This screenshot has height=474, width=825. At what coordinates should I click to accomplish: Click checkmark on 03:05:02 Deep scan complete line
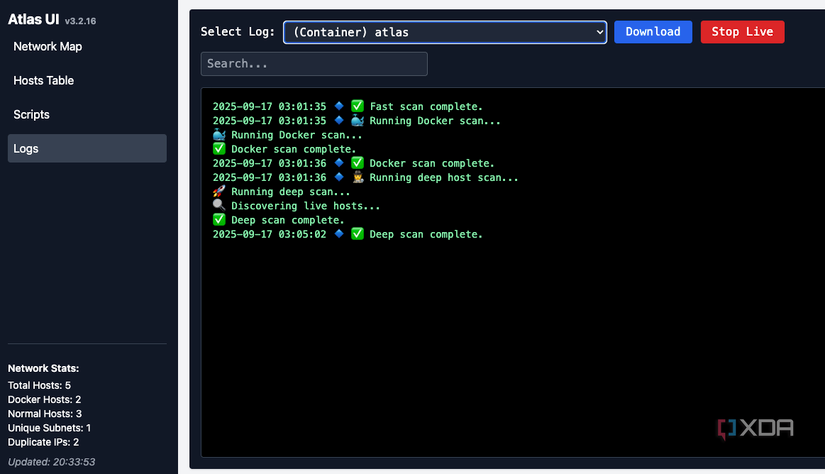pos(357,234)
